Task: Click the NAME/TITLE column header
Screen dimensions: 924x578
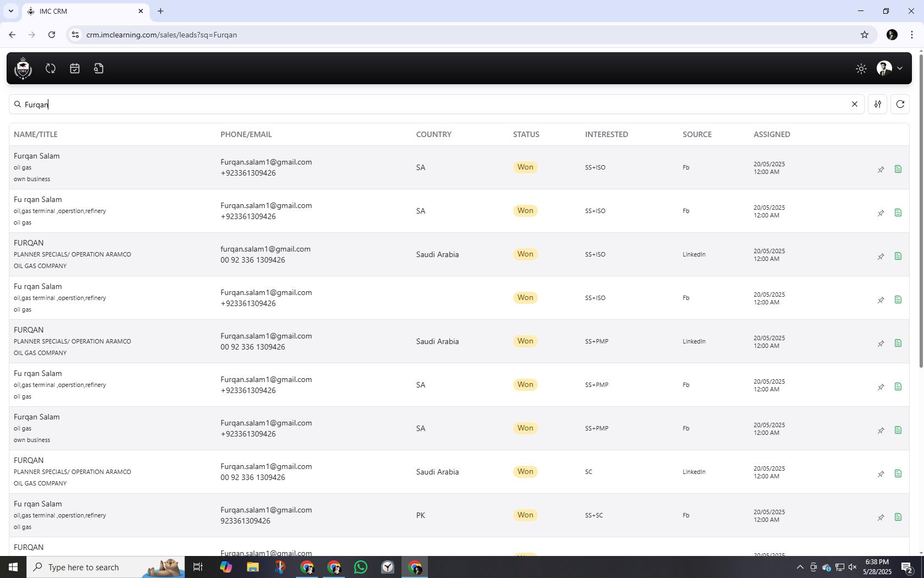Action: (36, 134)
